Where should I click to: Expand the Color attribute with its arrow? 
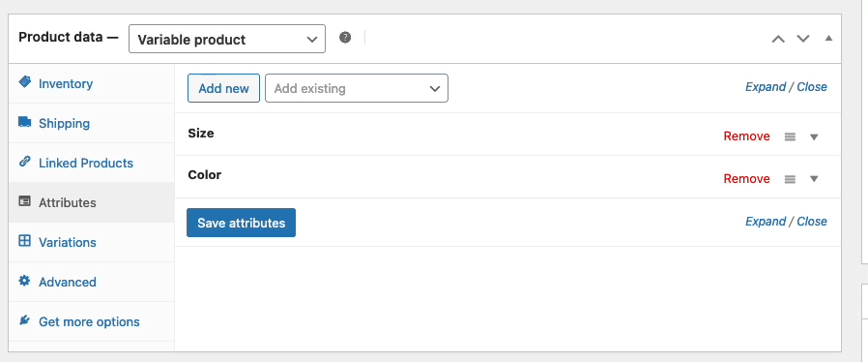coord(814,179)
